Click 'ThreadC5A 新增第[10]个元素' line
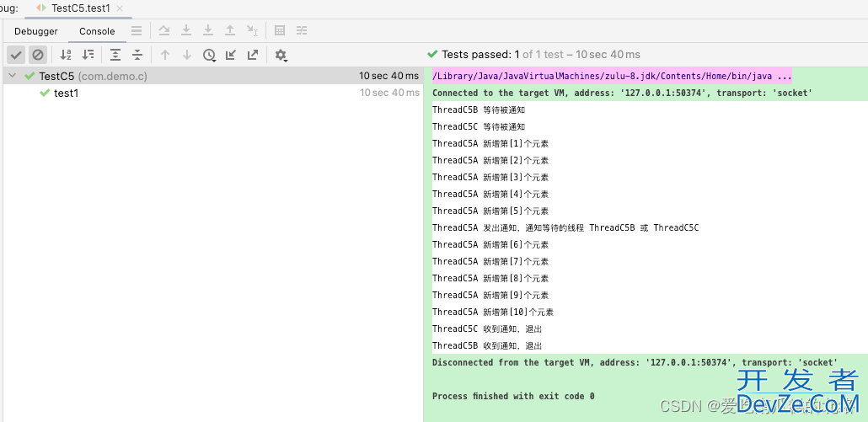Image resolution: width=868 pixels, height=422 pixels. click(x=493, y=312)
